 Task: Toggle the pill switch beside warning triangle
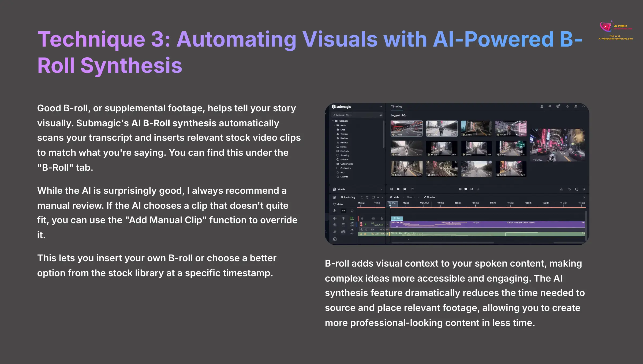coord(343,211)
